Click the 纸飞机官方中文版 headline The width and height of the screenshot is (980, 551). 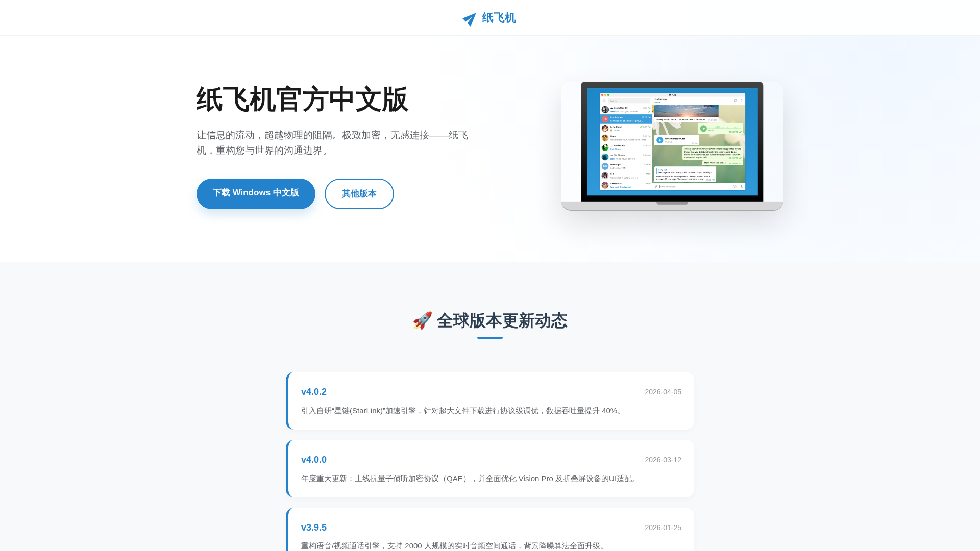click(302, 99)
